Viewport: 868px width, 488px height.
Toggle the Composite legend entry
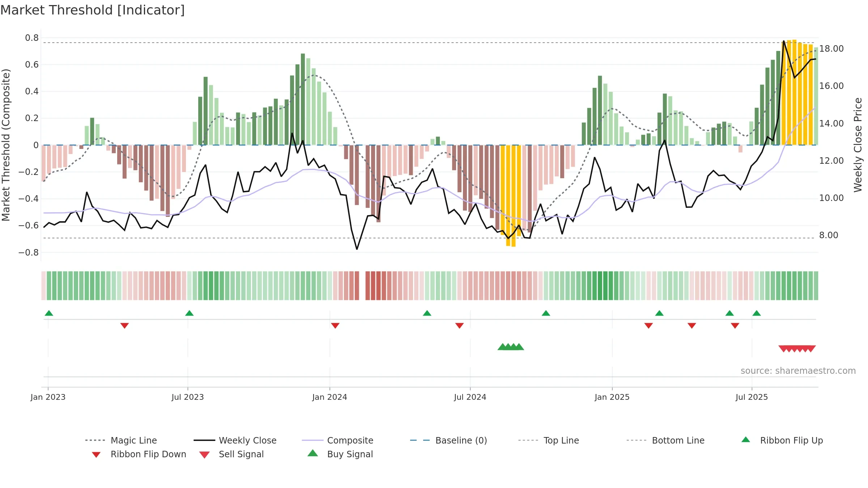point(337,440)
